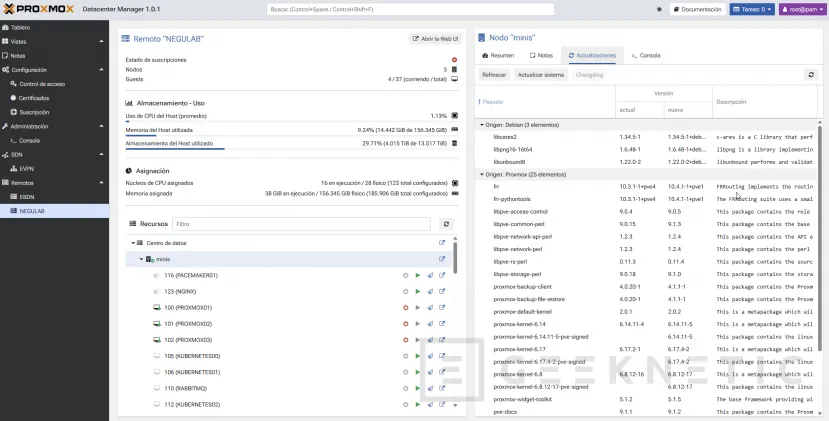The image size is (829, 421).
Task: Sort by the Paquete column header
Action: pyautogui.click(x=545, y=102)
